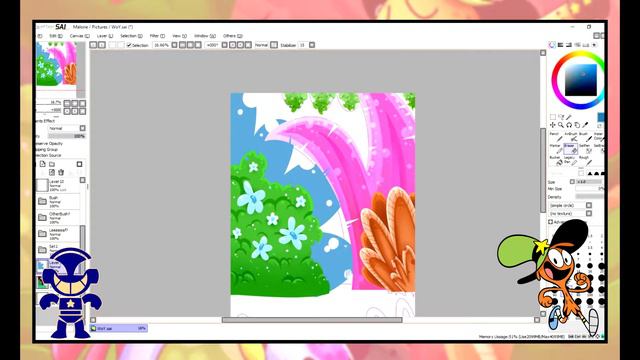Image resolution: width=640 pixels, height=360 pixels.
Task: Click the blue foreground color swatch
Action: [x=601, y=117]
